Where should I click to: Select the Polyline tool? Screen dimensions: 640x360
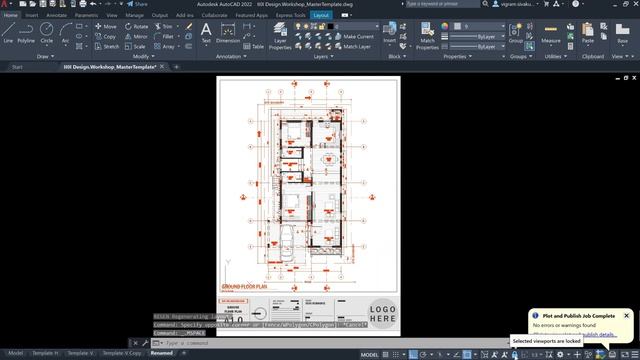26,33
